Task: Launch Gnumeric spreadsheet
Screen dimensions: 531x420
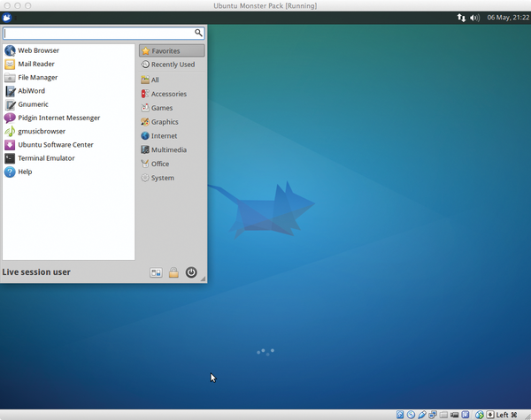Action: pyautogui.click(x=69, y=104)
